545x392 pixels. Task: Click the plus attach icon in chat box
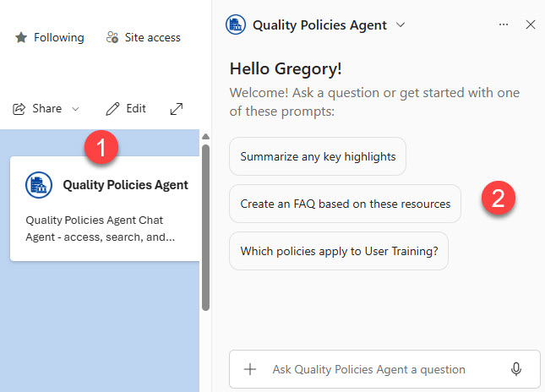pyautogui.click(x=250, y=369)
